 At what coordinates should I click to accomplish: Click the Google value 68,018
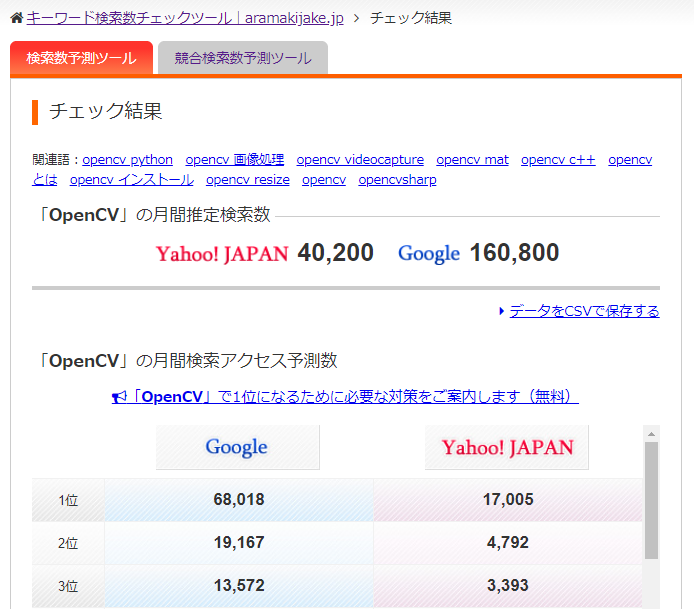tap(239, 500)
